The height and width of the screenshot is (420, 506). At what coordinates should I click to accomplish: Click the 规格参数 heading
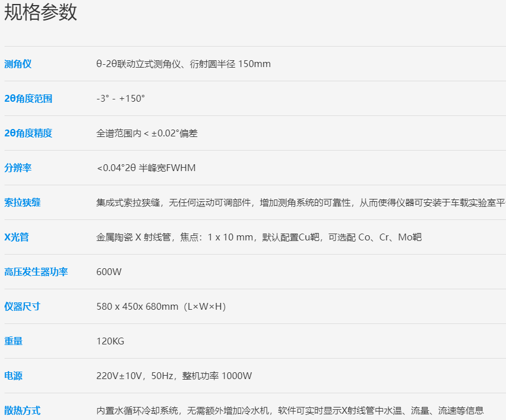40,13
